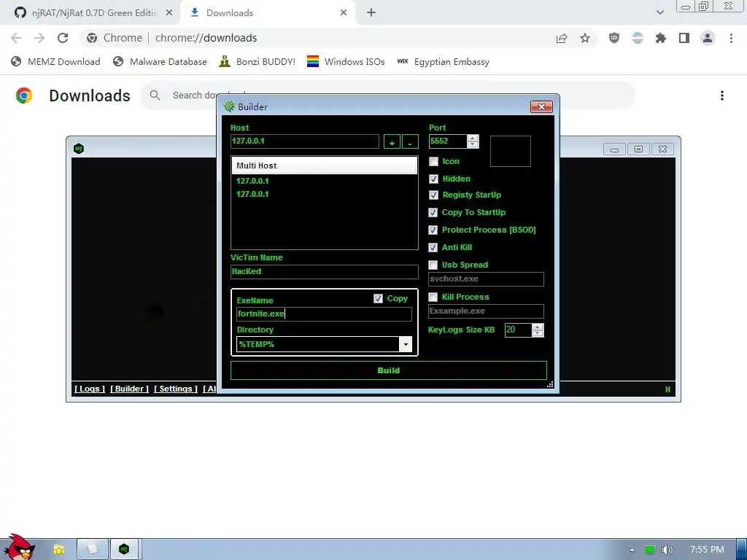Click the chrome://downloads address bar
Image resolution: width=747 pixels, height=560 pixels.
pos(314,38)
